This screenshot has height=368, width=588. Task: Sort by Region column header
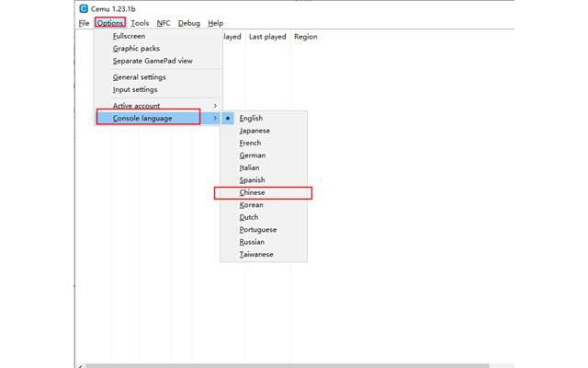[305, 37]
